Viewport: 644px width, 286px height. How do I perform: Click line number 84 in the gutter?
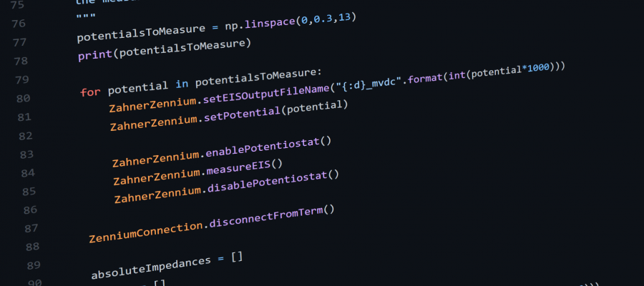(28, 174)
